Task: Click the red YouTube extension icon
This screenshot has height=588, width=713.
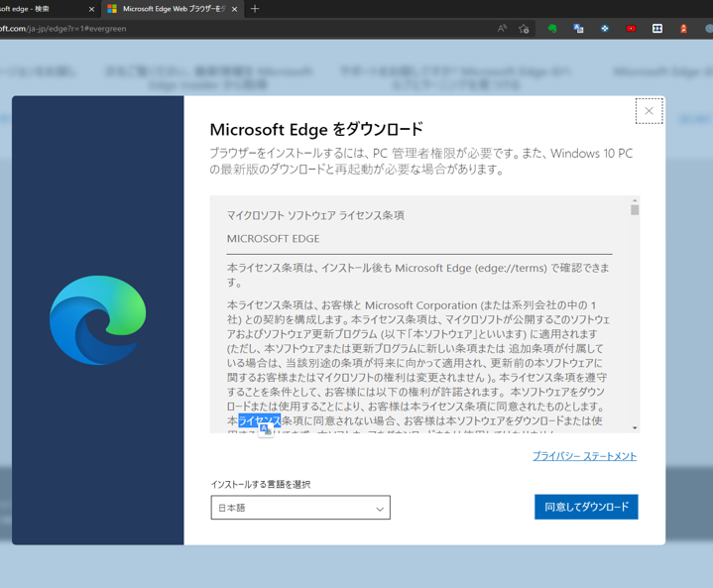Action: (631, 29)
